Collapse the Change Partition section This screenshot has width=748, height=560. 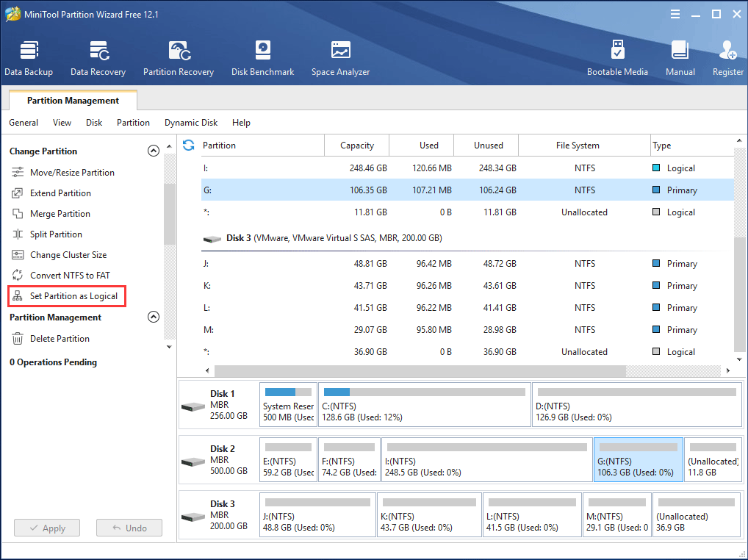tap(153, 151)
